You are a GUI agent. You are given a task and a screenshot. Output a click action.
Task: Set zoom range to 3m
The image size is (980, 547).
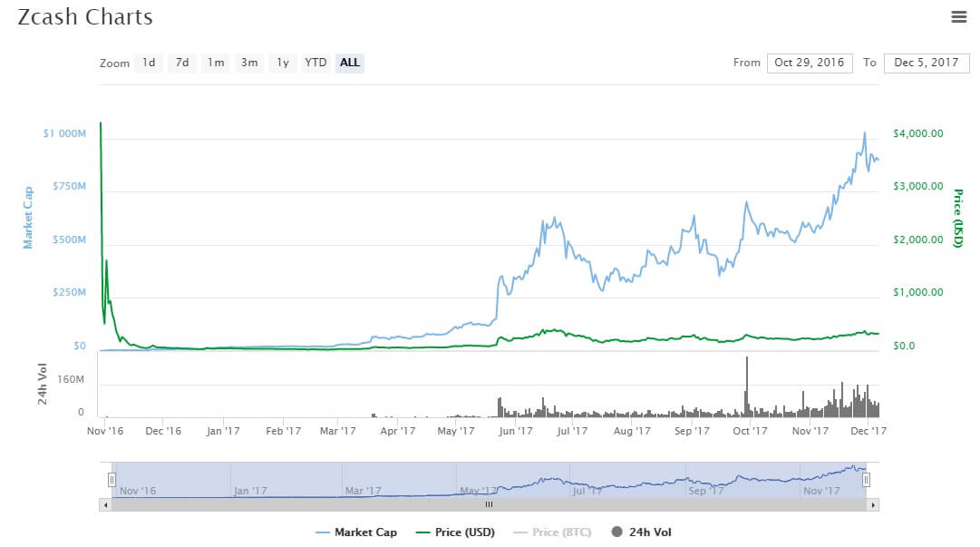point(249,63)
